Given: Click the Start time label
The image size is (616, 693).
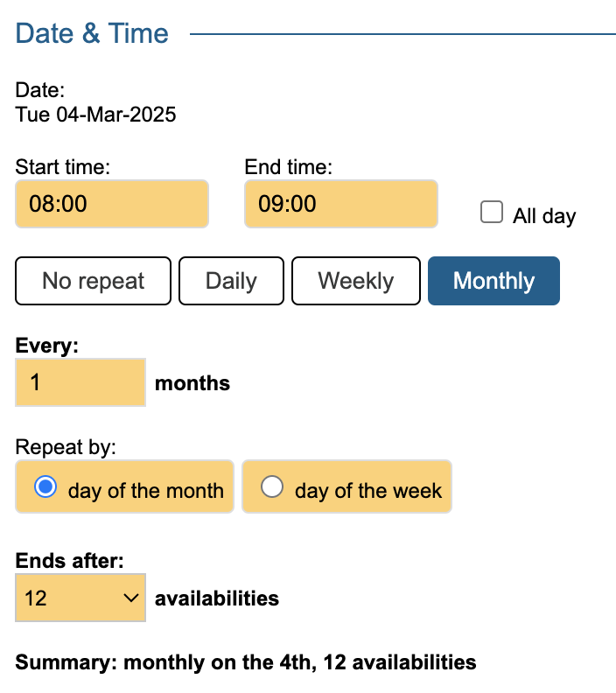Looking at the screenshot, I should (62, 166).
